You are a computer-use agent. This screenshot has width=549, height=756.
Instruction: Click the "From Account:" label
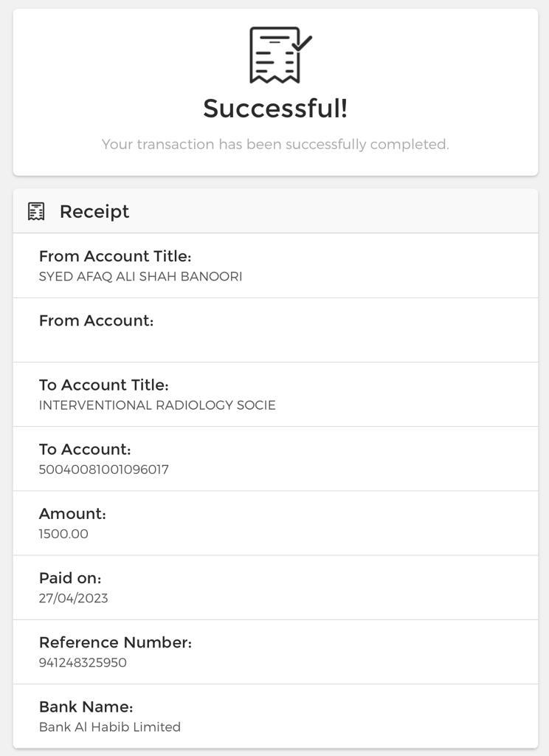coord(96,320)
